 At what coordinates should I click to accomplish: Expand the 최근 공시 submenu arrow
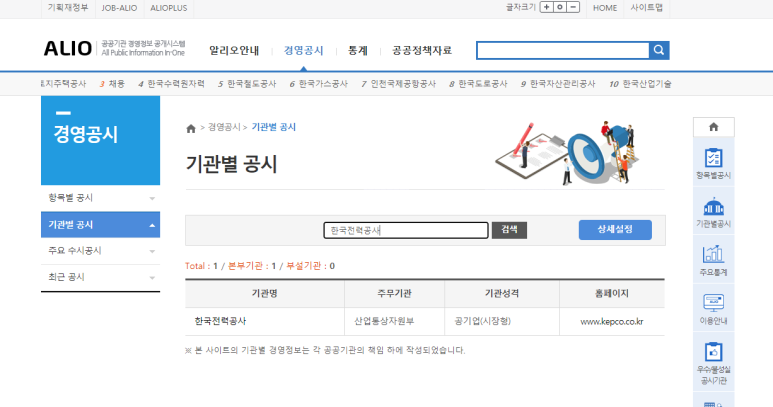click(152, 278)
